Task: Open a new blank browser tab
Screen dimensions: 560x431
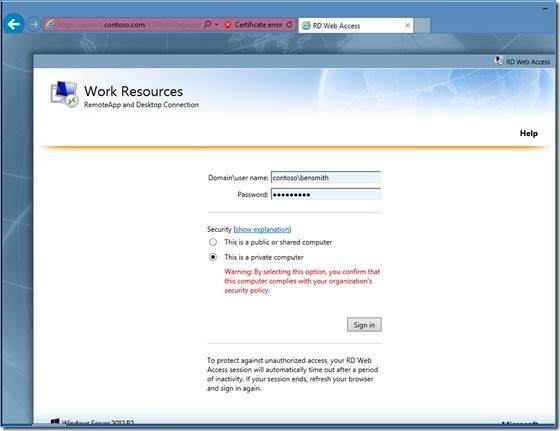Action: (422, 26)
